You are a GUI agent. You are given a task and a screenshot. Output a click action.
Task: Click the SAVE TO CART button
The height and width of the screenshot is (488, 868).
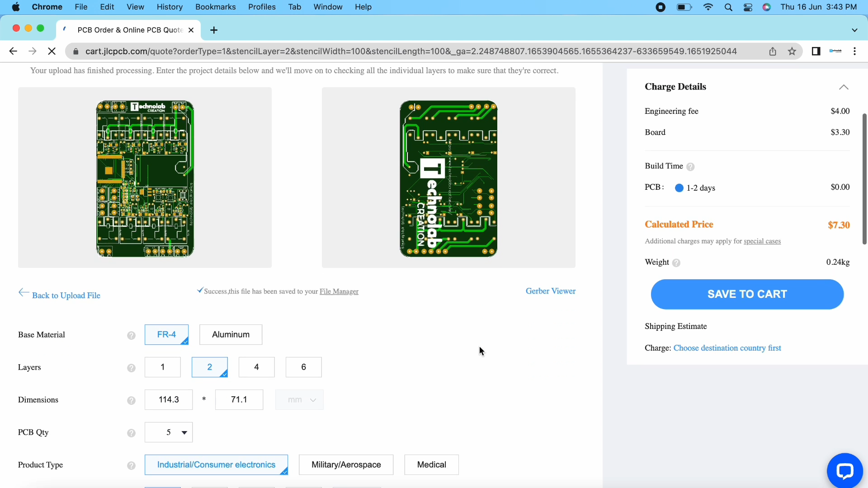(x=747, y=294)
